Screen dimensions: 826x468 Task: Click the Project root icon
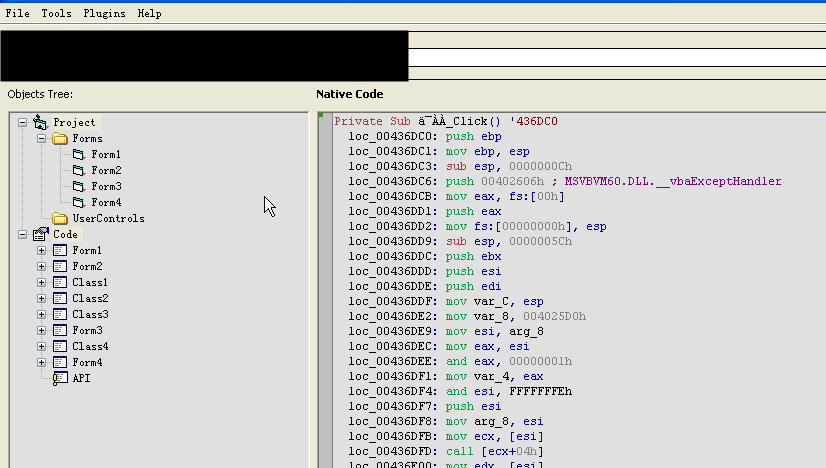(x=40, y=122)
